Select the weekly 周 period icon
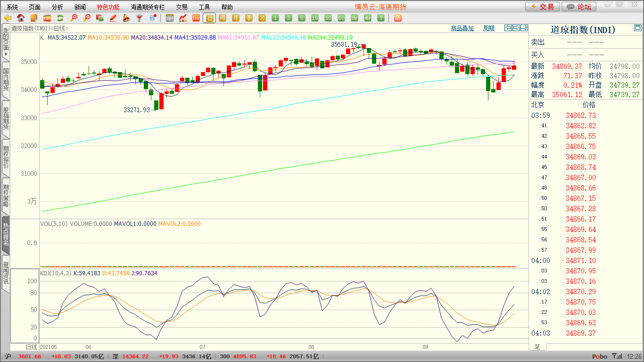The height and width of the screenshot is (362, 644). (223, 18)
